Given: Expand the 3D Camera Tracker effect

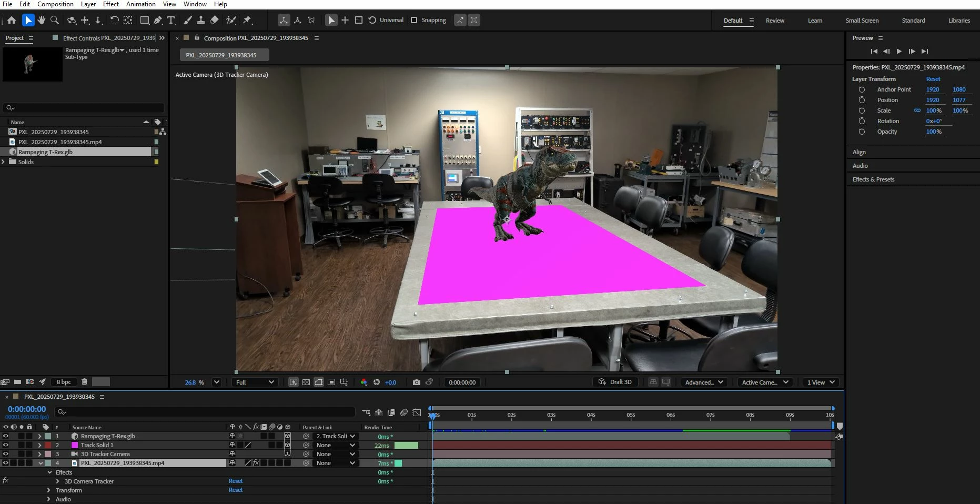Looking at the screenshot, I should tap(58, 481).
